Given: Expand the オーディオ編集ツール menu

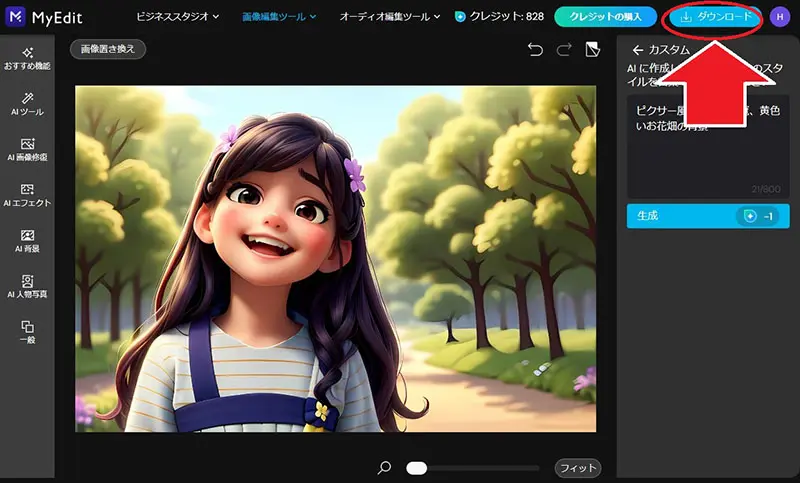Looking at the screenshot, I should click(x=390, y=17).
